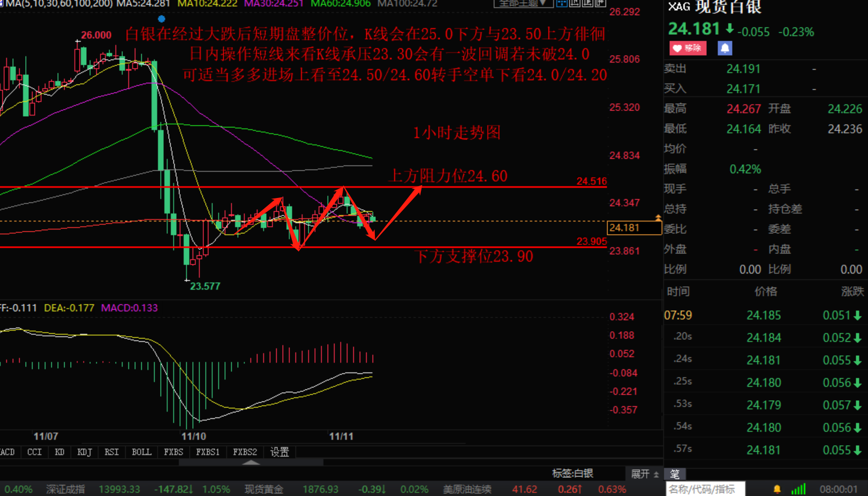Click the MA30:24.251 indicator label
868x496 pixels.
(274, 4)
